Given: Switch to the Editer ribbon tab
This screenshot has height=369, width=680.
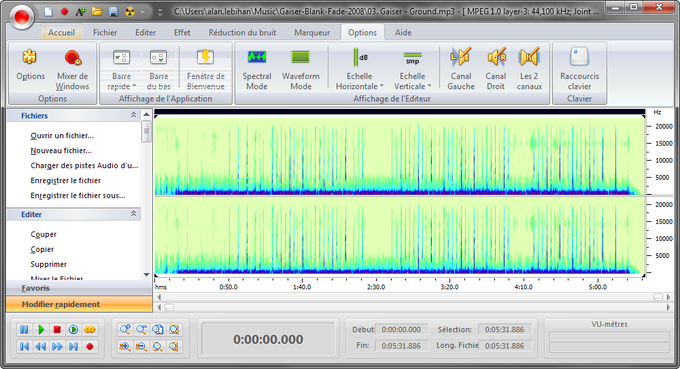Looking at the screenshot, I should point(145,33).
